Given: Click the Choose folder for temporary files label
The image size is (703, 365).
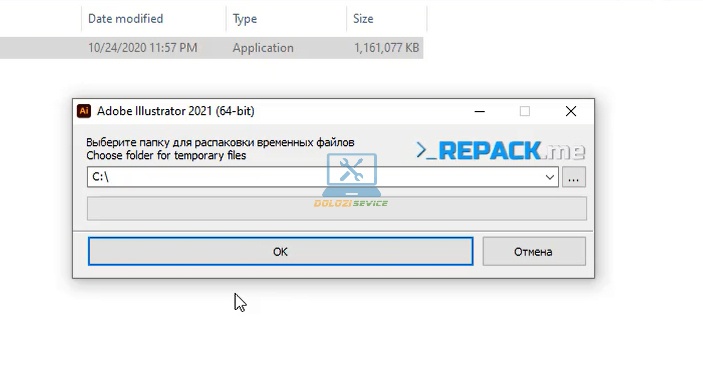Looking at the screenshot, I should click(x=166, y=156).
